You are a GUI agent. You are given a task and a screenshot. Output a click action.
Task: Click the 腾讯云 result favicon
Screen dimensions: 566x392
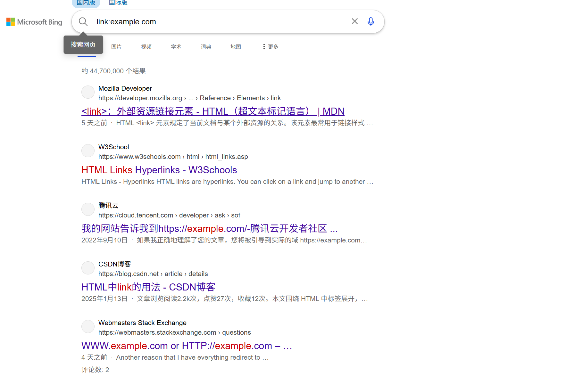pos(87,209)
